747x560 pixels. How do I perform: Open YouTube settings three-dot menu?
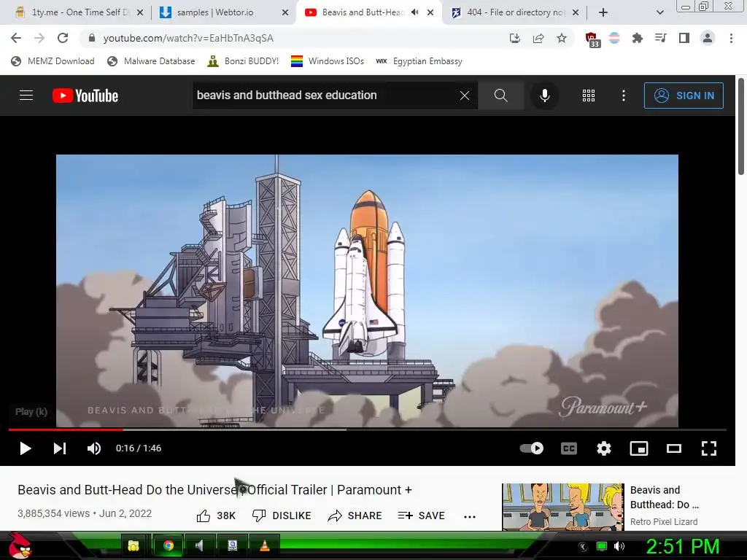click(624, 96)
